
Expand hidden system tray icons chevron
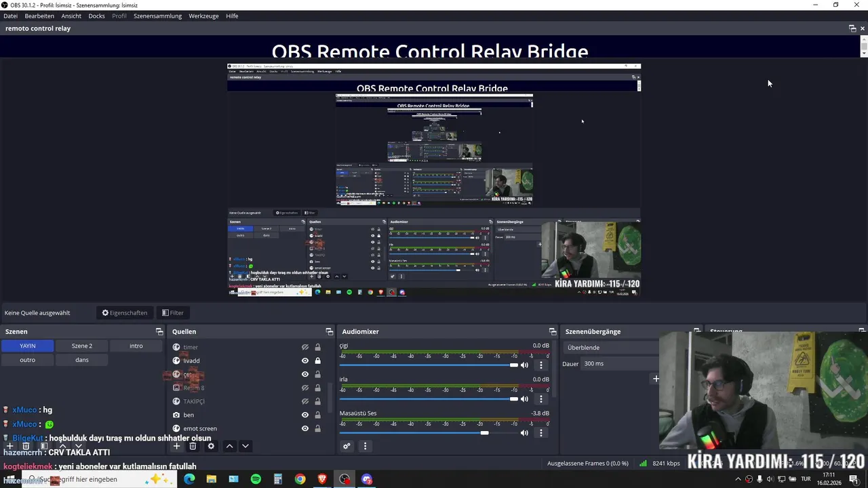[x=738, y=479]
